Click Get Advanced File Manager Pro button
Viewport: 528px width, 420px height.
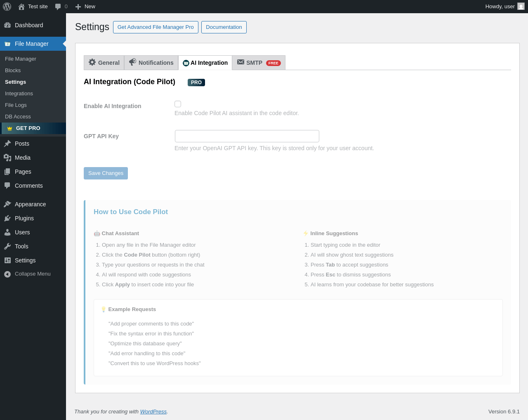tap(156, 27)
